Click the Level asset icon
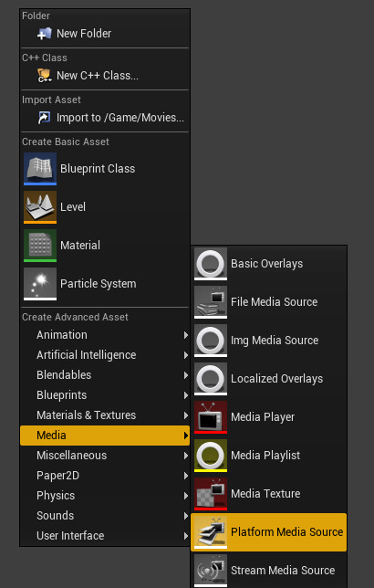 click(40, 207)
